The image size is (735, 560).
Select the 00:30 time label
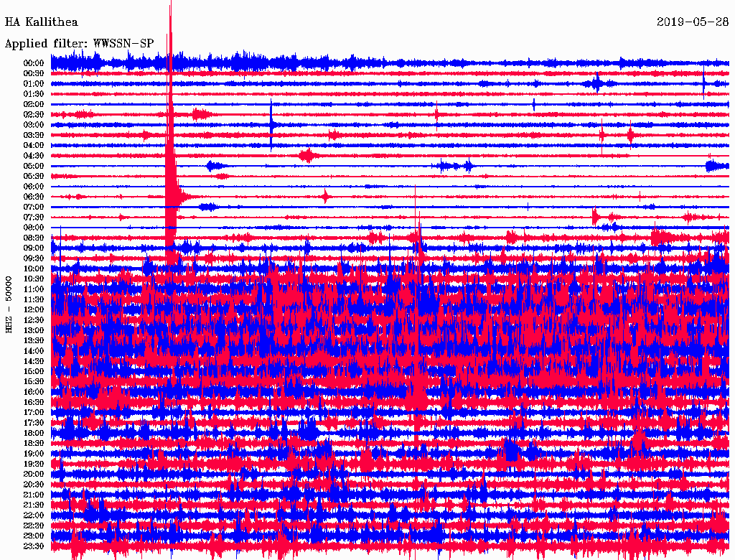pyautogui.click(x=34, y=73)
